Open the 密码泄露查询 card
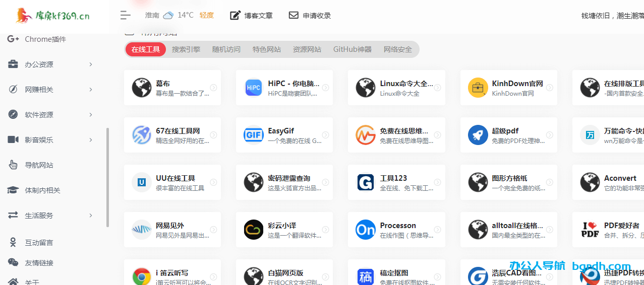644x285 pixels. 284,182
